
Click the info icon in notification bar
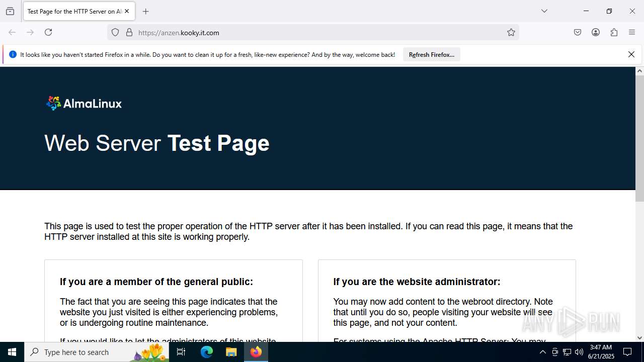13,54
